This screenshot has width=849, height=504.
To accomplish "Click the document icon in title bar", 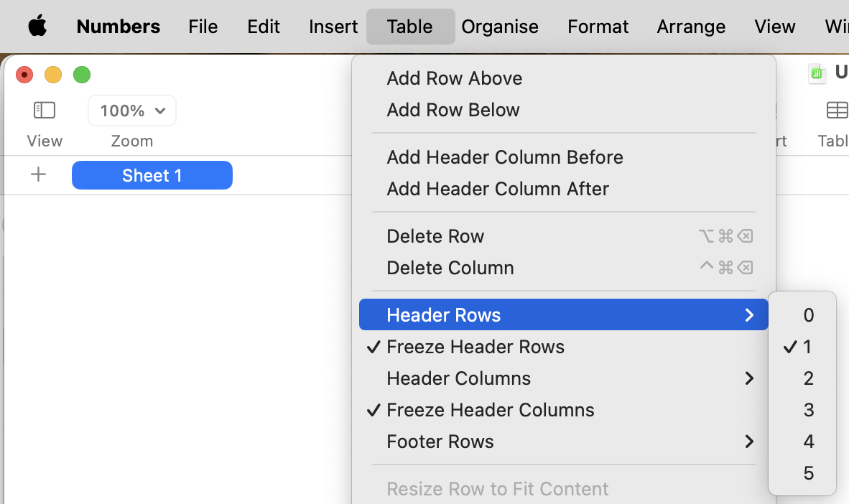I will (x=817, y=73).
